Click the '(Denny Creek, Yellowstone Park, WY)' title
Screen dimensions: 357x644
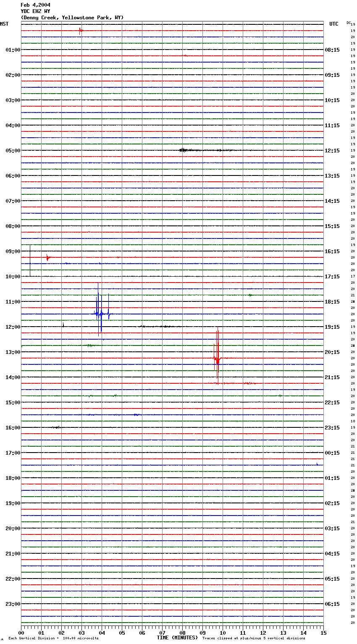pos(72,18)
